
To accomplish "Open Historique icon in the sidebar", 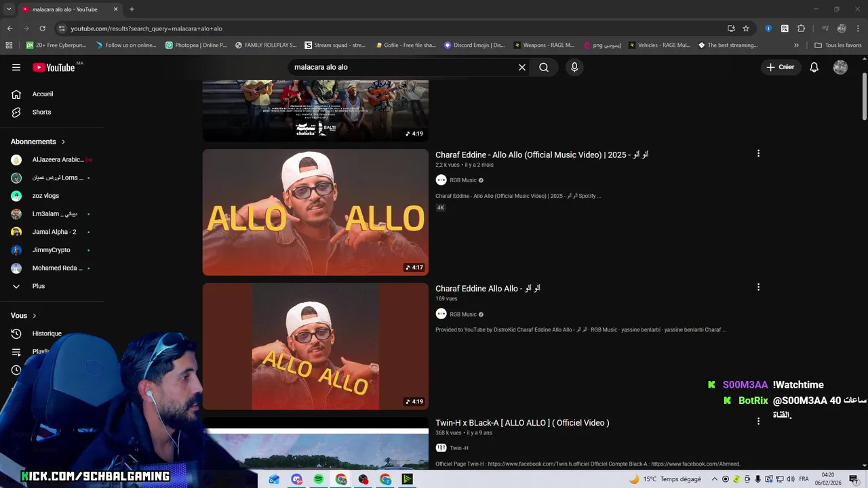I will 16,333.
